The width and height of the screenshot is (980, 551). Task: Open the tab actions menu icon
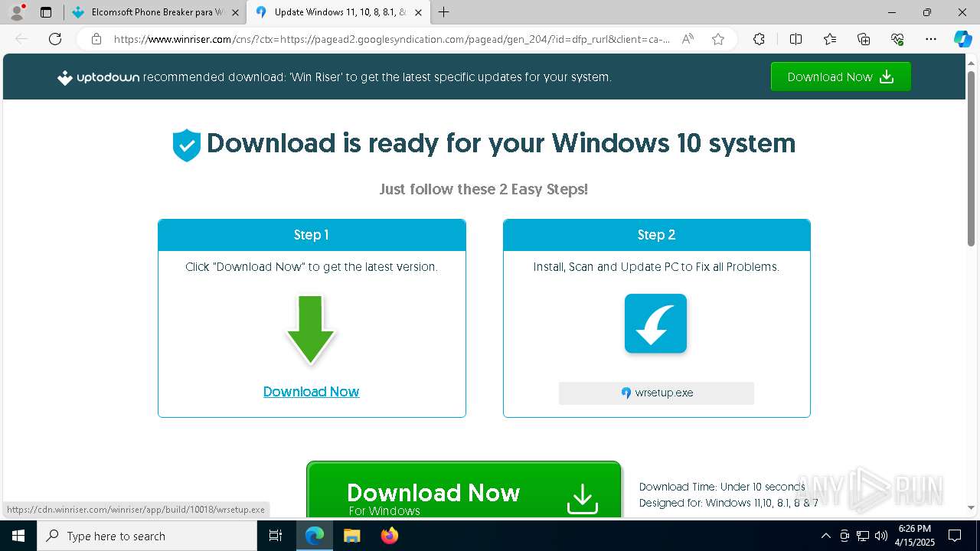pyautogui.click(x=46, y=12)
